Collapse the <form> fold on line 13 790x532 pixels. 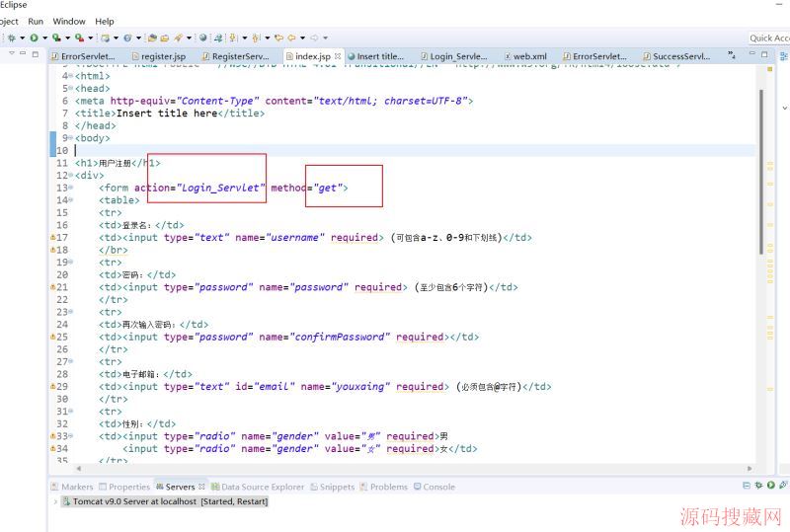pyautogui.click(x=71, y=188)
